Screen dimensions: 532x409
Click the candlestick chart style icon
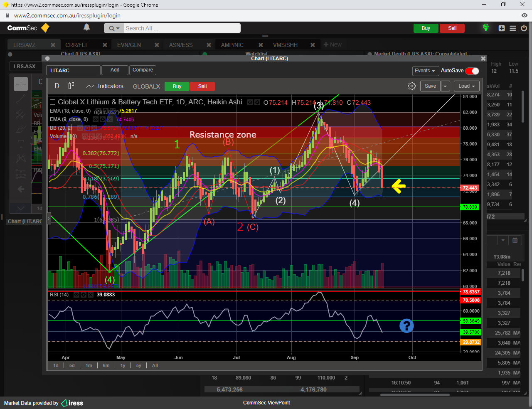(71, 86)
